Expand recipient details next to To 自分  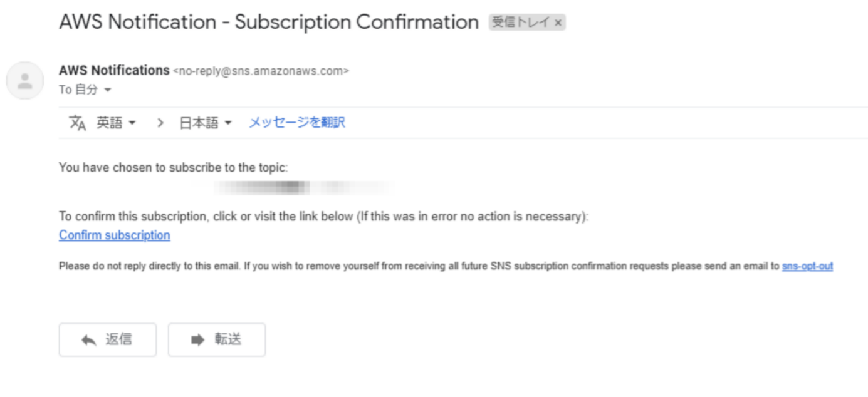point(107,90)
